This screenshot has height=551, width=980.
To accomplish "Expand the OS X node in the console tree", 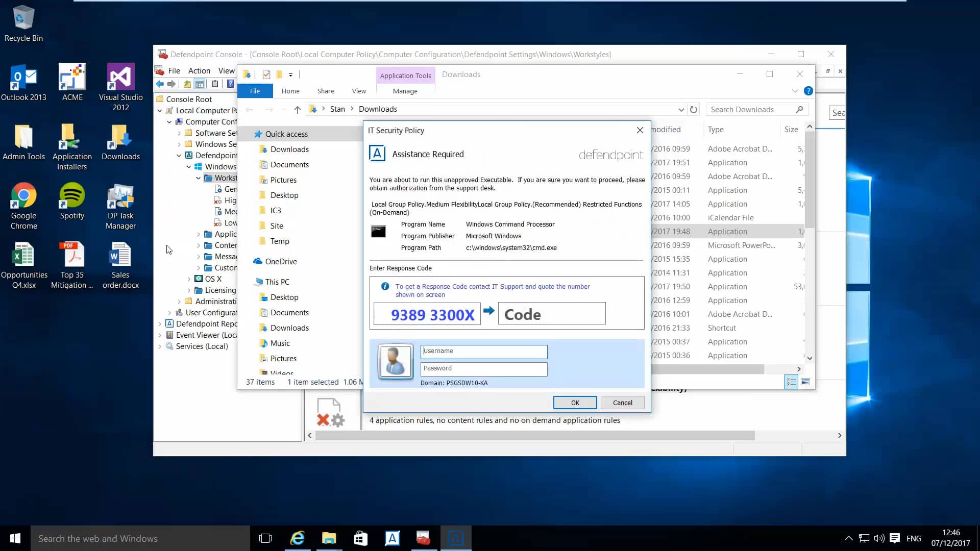I will pos(189,279).
